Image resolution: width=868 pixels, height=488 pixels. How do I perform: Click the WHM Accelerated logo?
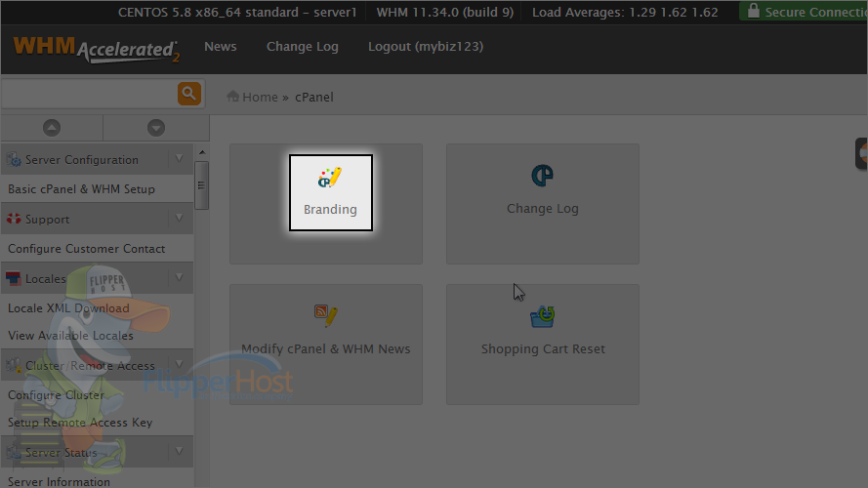click(x=97, y=49)
